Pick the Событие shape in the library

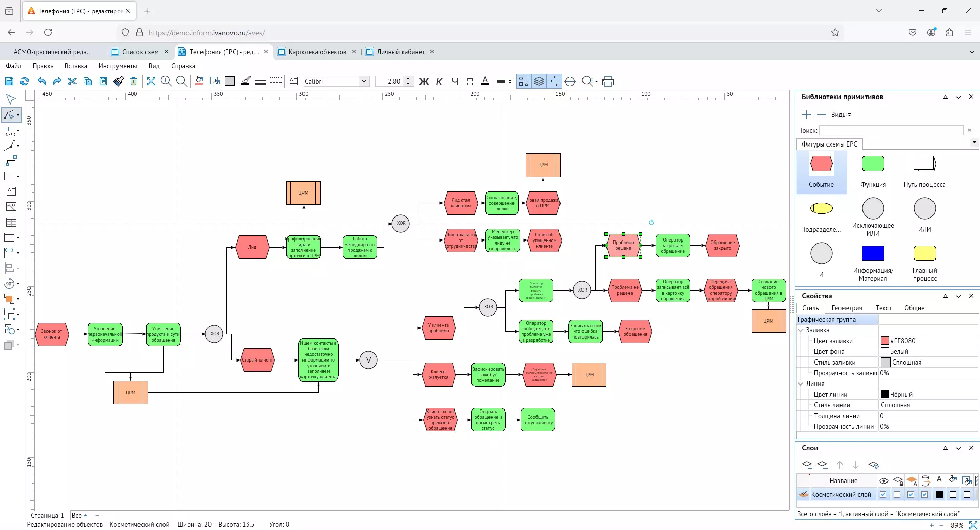coord(821,172)
